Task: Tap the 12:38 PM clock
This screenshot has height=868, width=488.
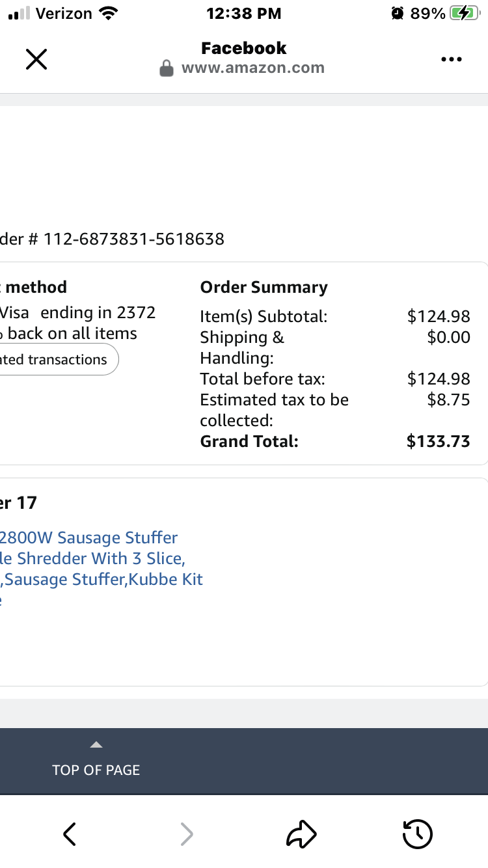Action: click(244, 13)
